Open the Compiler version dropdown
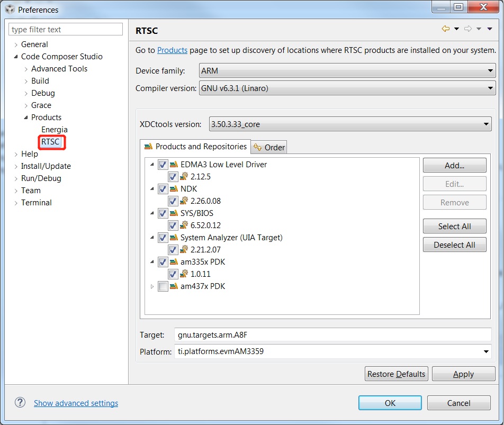The height and width of the screenshot is (425, 504). pyautogui.click(x=347, y=88)
